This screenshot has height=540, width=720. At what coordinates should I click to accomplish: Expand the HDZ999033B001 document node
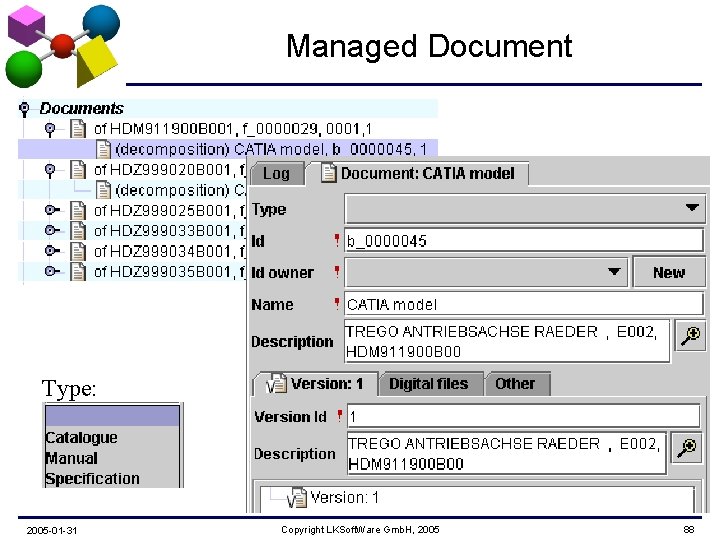click(52, 230)
